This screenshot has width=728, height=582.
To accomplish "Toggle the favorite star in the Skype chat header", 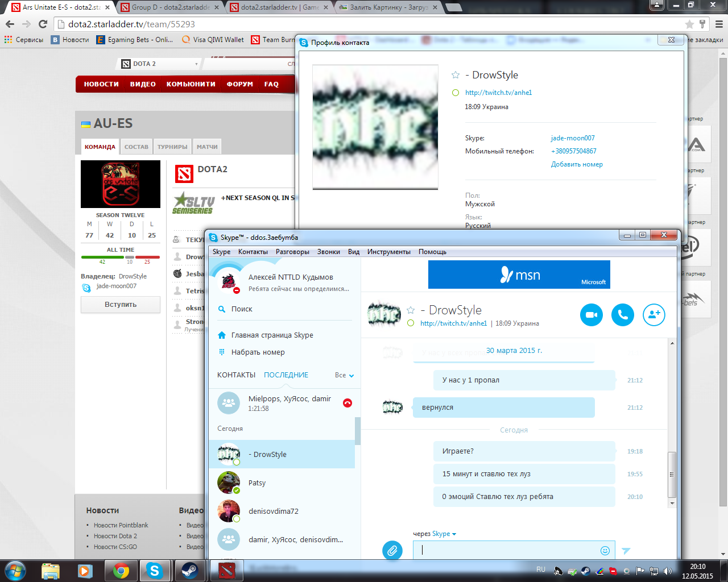I will (x=411, y=310).
